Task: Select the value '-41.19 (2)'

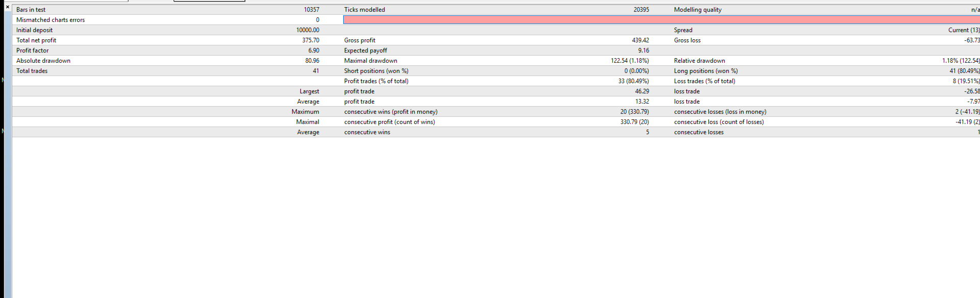Action: tap(968, 122)
